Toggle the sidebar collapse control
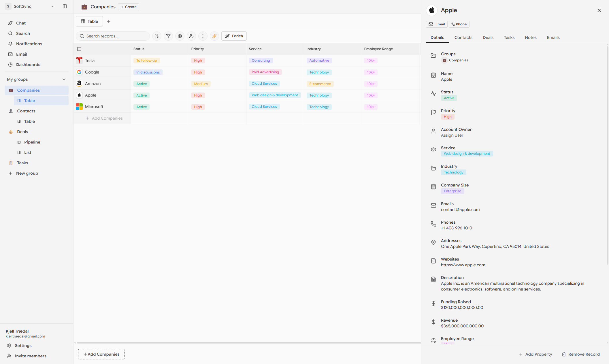The width and height of the screenshot is (609, 364). click(x=65, y=6)
